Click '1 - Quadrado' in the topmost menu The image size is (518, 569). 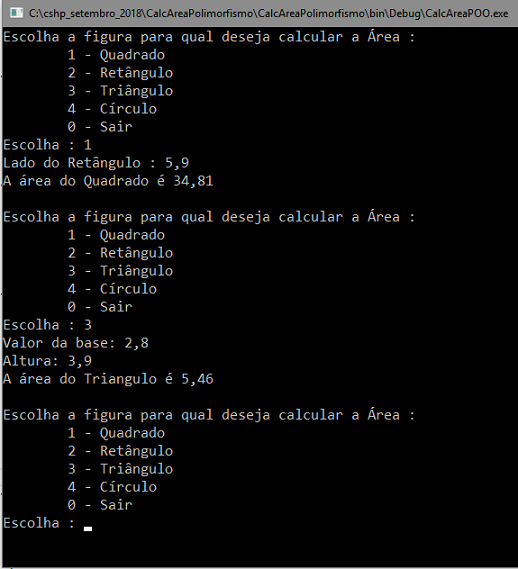coord(116,55)
